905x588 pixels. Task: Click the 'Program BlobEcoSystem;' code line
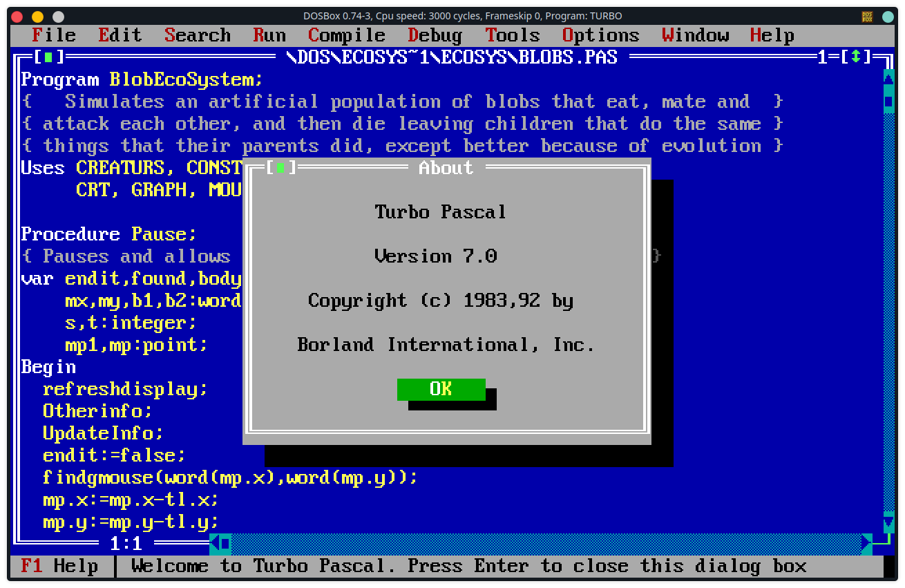[142, 79]
